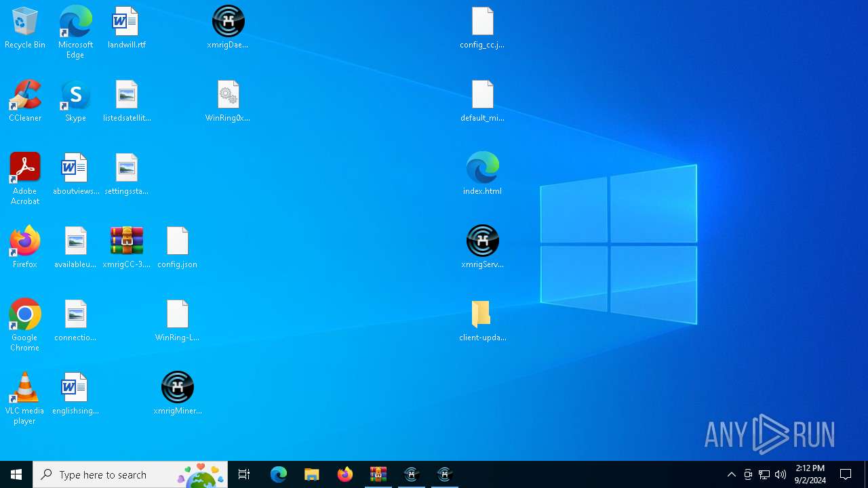The height and width of the screenshot is (488, 868).
Task: Open the network status tray icon
Action: 764,474
